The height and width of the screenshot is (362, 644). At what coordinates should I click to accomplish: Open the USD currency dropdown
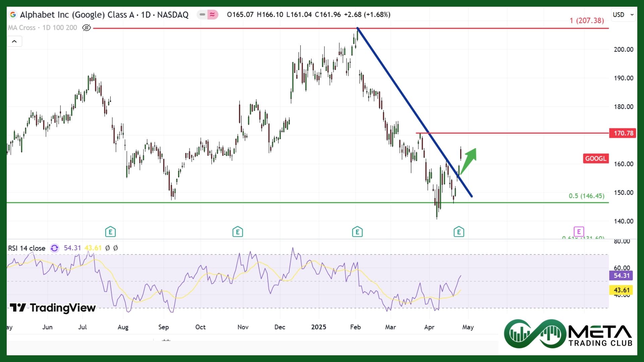623,15
